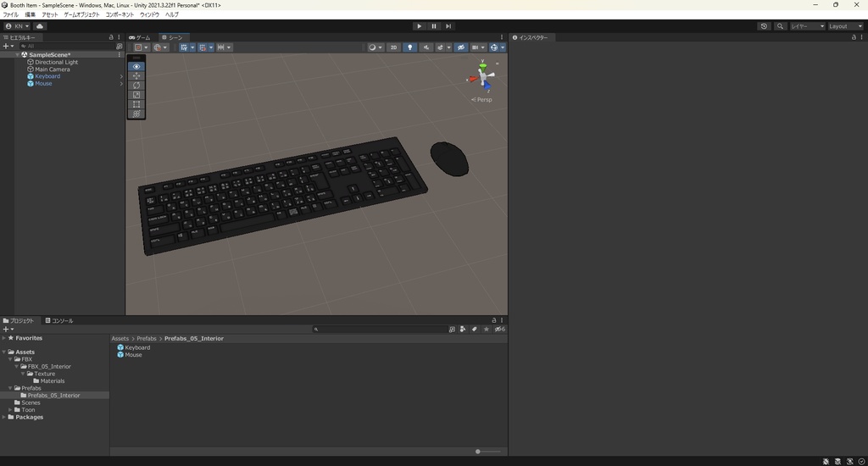The height and width of the screenshot is (466, 868).
Task: Toggle scene effects (skybox/fog) button
Action: tap(440, 47)
